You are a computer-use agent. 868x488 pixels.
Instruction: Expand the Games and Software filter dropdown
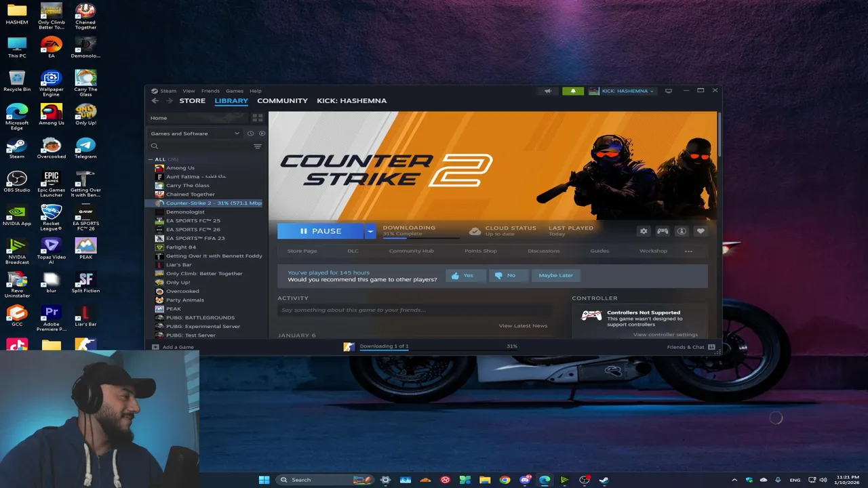tap(195, 134)
